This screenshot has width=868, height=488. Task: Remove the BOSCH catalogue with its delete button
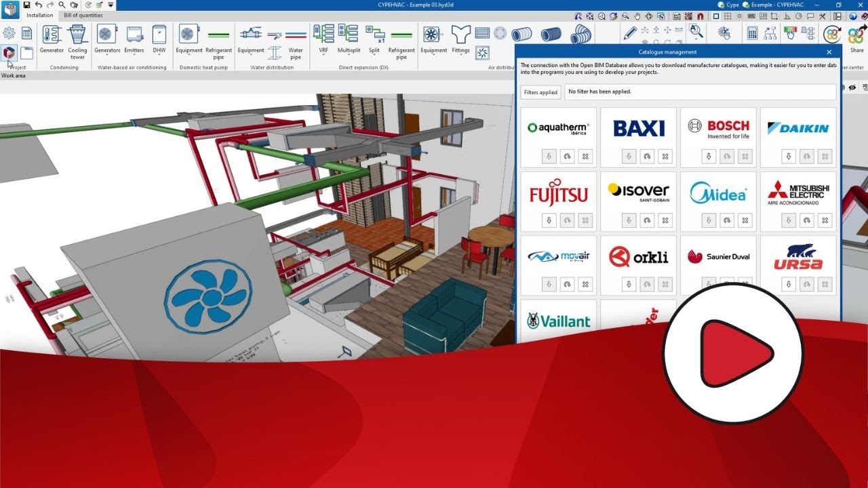pyautogui.click(x=745, y=156)
